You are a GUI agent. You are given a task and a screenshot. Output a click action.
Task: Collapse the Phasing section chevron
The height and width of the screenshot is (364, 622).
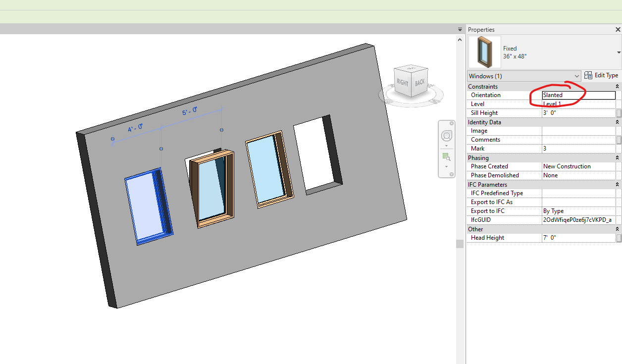(x=617, y=157)
